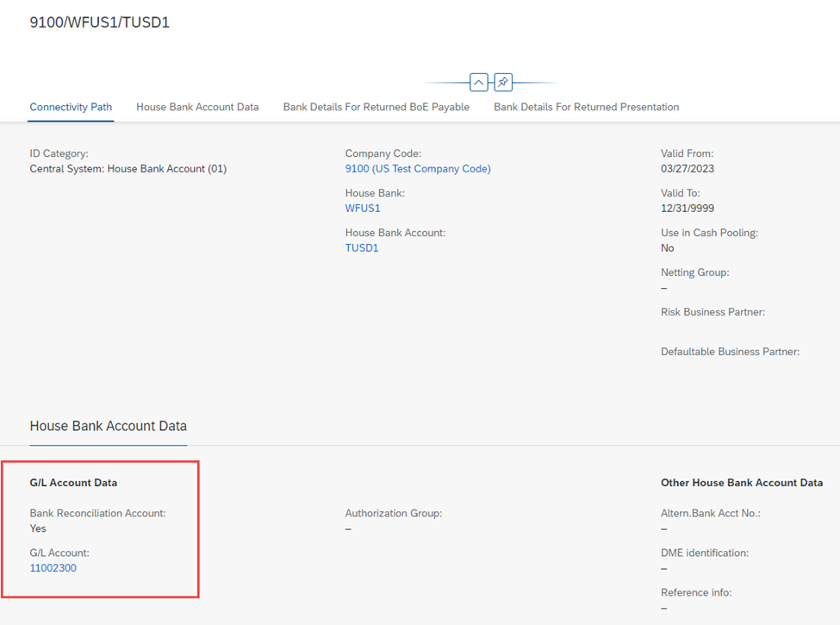Click the Bank Reconciliation Account Yes value
Screen dimensions: 840x625
[x=38, y=528]
